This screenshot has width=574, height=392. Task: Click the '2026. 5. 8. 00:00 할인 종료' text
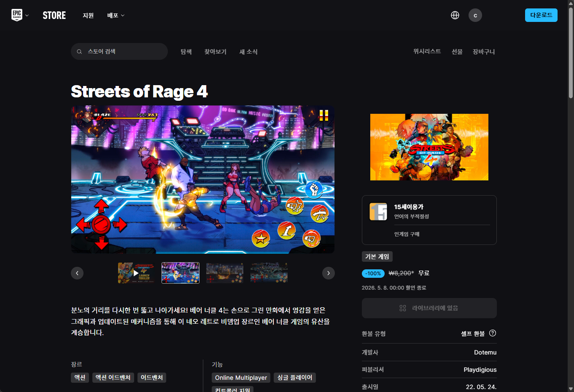394,288
